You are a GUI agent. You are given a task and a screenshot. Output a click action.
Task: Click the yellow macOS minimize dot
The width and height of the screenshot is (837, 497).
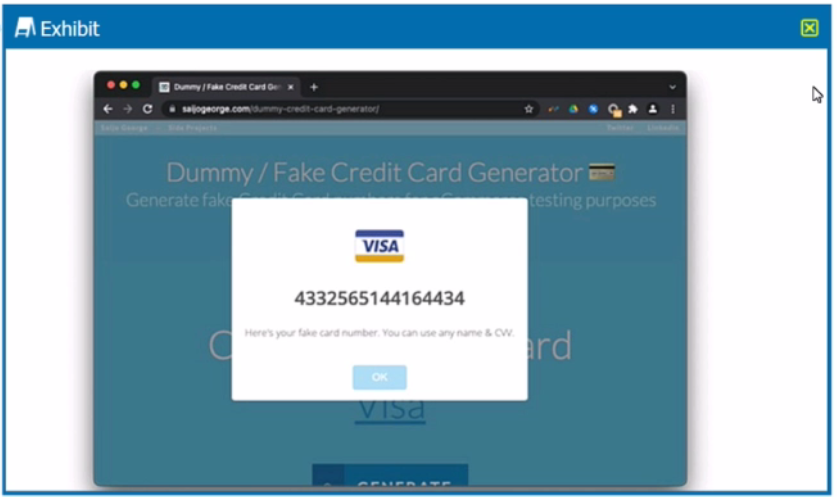point(123,85)
